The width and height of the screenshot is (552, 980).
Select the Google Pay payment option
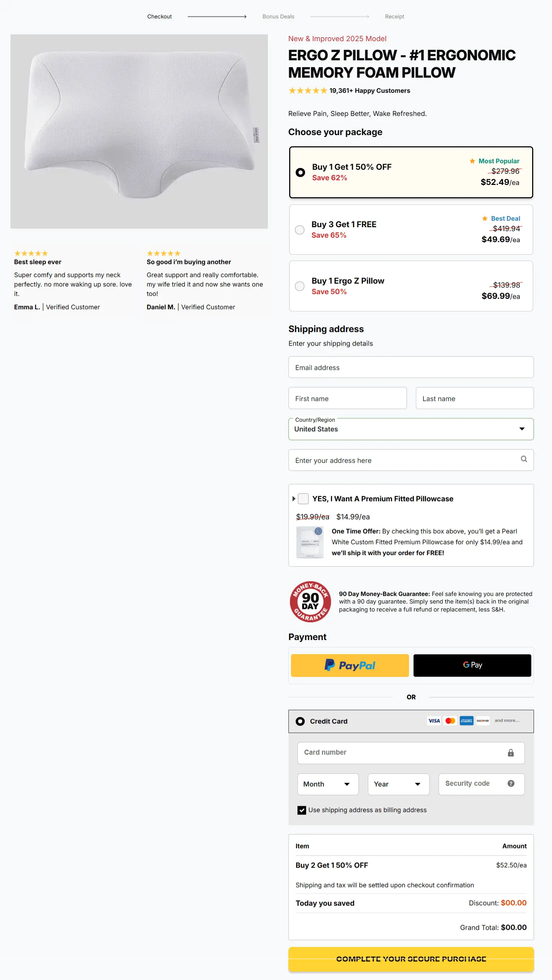(472, 665)
